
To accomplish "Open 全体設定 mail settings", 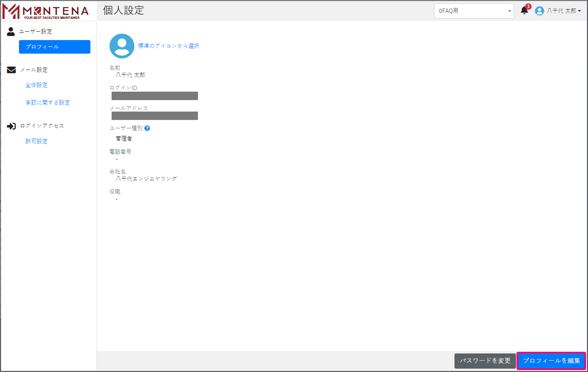I will 36,85.
